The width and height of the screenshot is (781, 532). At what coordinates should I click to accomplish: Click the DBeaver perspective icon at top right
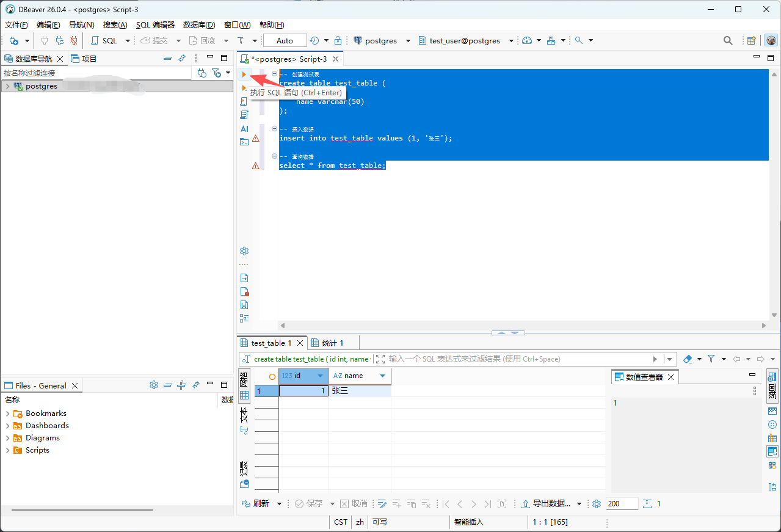click(x=771, y=41)
